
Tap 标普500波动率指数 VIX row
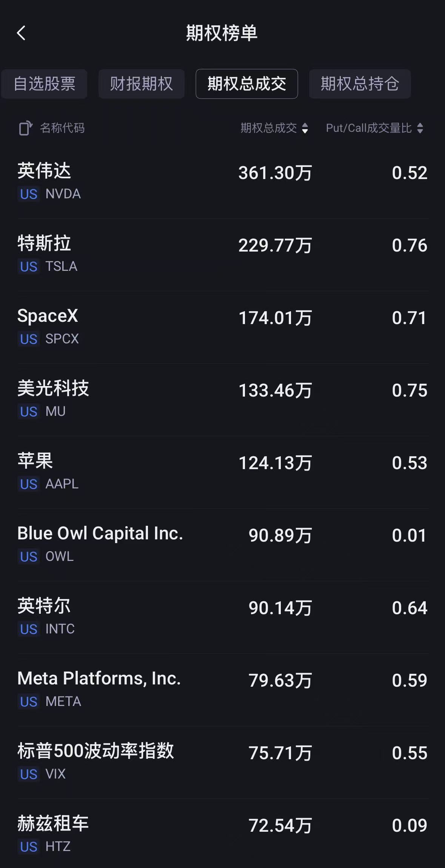point(223,763)
